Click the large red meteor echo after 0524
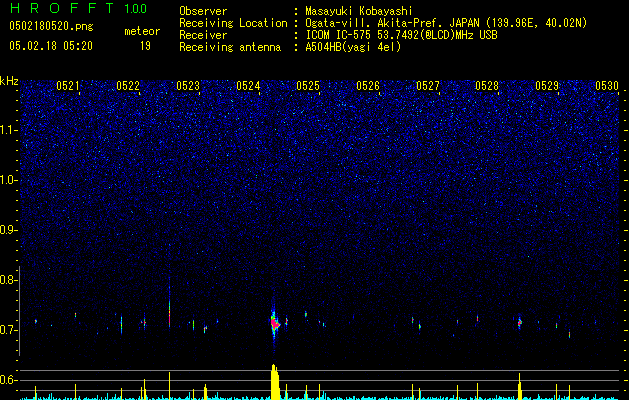Image resolution: width=629 pixels, height=400 pixels. tap(274, 322)
